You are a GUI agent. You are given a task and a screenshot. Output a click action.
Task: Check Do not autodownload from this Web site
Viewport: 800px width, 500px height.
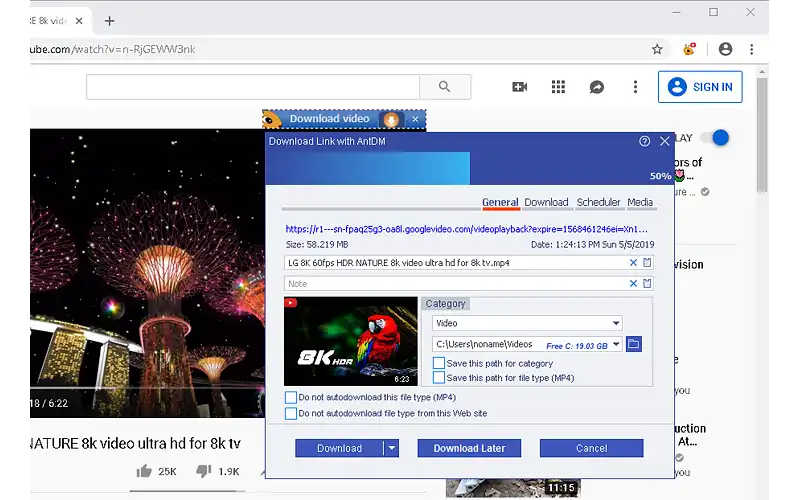click(290, 413)
